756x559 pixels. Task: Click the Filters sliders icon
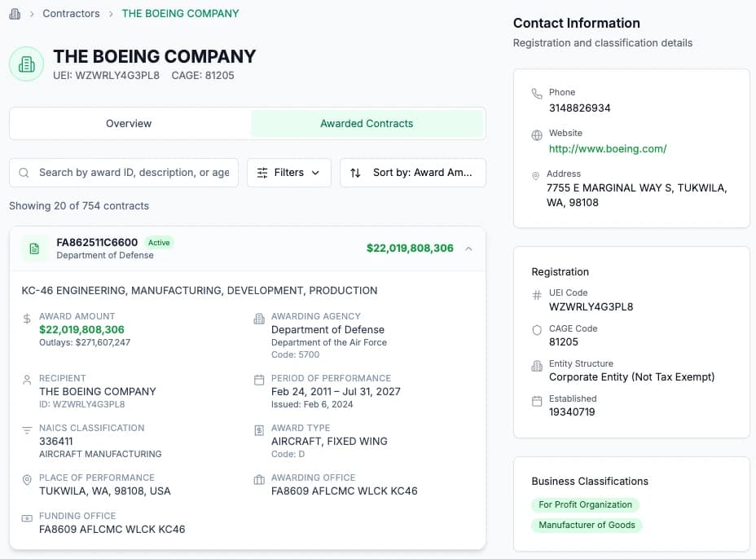(262, 173)
